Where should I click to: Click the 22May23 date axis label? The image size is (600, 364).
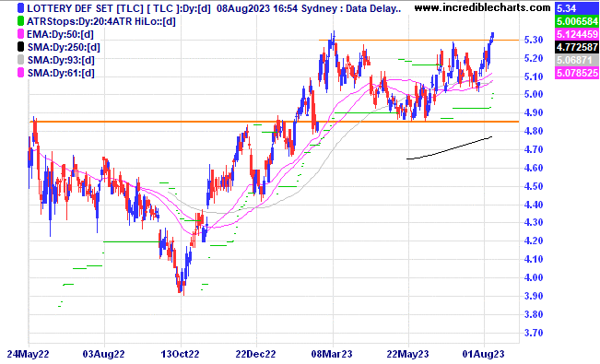[x=408, y=354]
